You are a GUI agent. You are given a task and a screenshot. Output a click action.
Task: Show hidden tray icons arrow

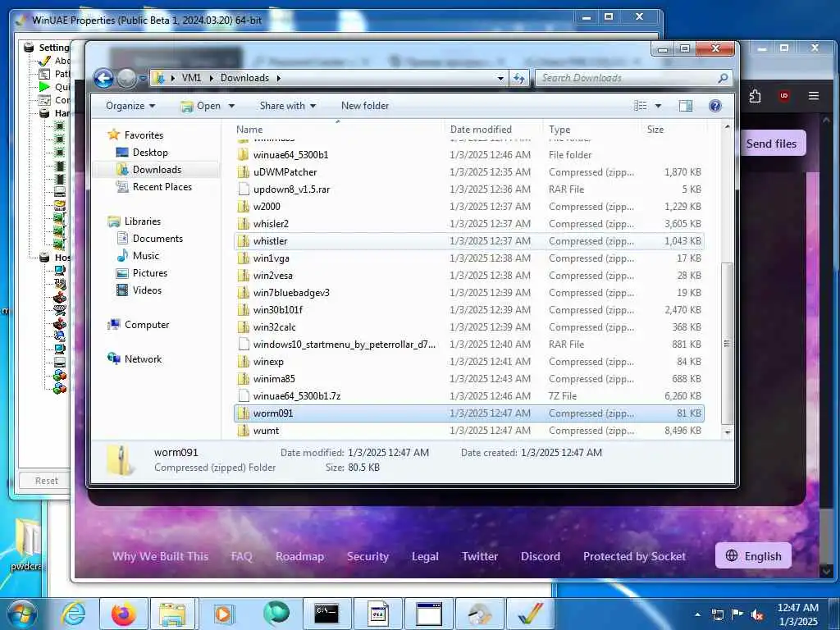[697, 614]
